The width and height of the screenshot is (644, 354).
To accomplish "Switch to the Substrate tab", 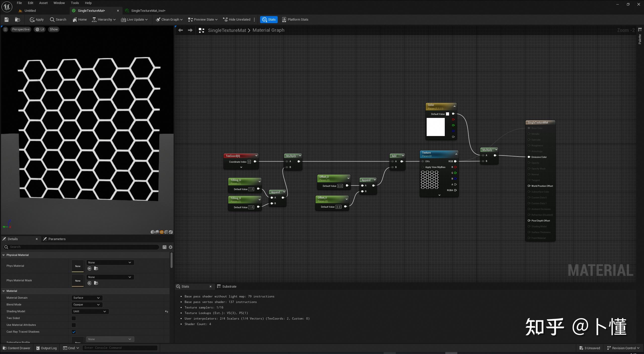I will (x=229, y=286).
